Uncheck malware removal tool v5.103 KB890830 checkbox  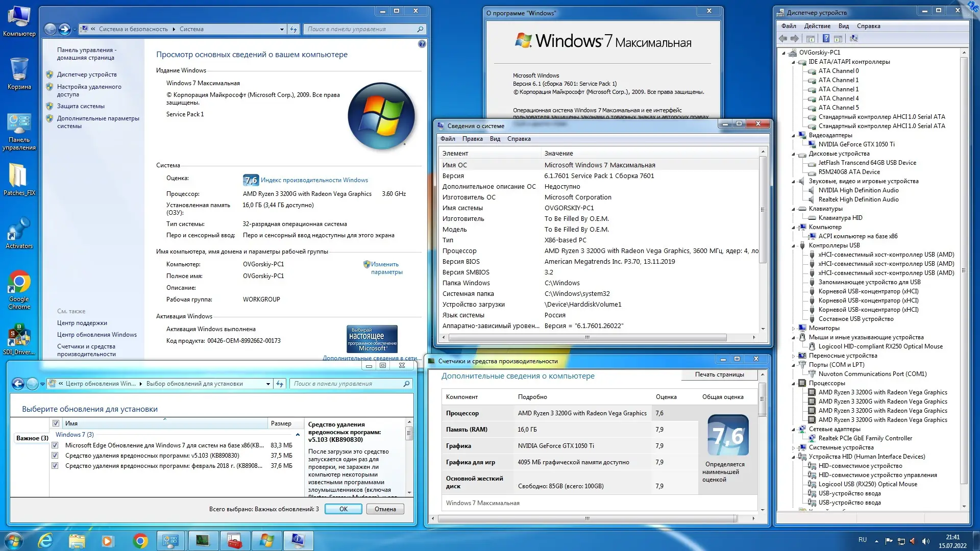point(55,456)
